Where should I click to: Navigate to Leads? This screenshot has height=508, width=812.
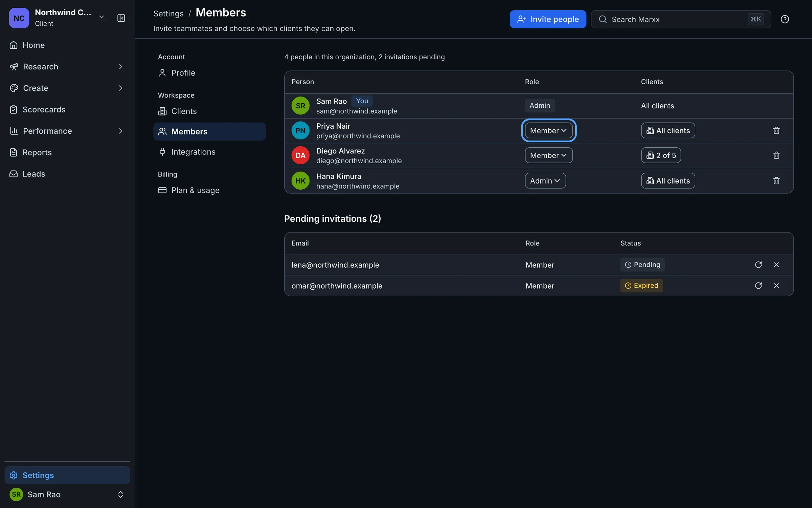point(67,174)
